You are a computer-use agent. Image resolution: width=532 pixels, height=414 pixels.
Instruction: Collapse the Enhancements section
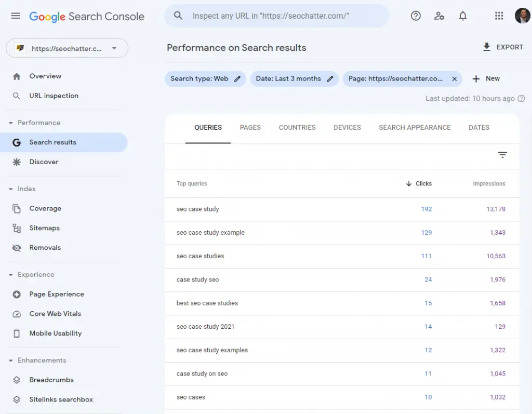point(10,360)
